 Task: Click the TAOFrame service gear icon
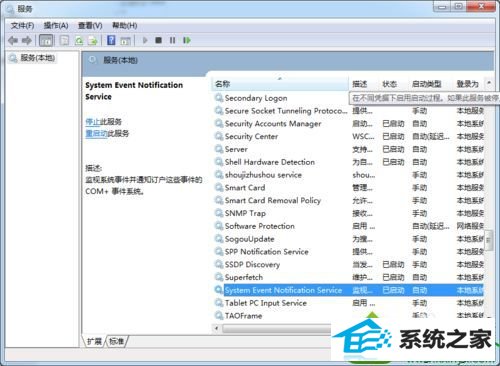pyautogui.click(x=219, y=316)
